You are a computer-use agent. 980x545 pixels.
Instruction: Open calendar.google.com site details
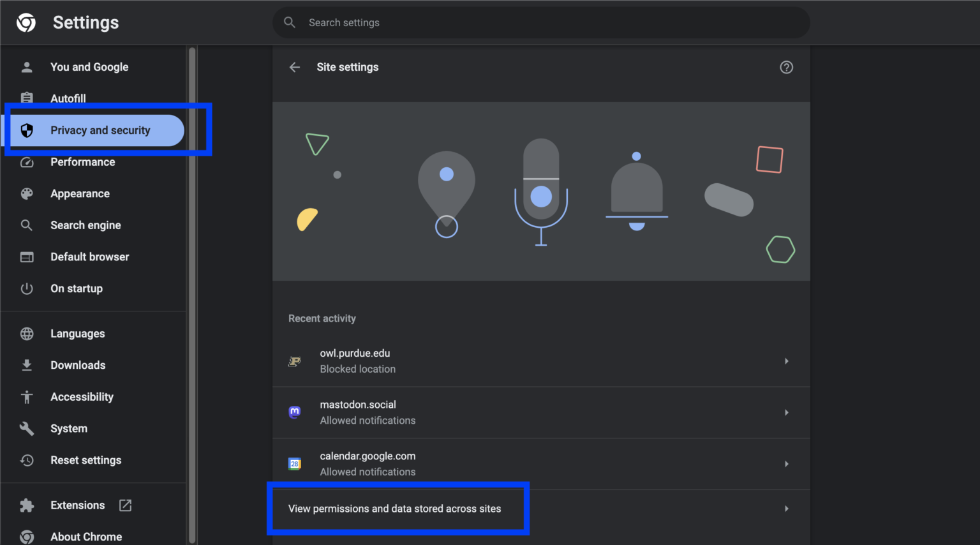541,464
